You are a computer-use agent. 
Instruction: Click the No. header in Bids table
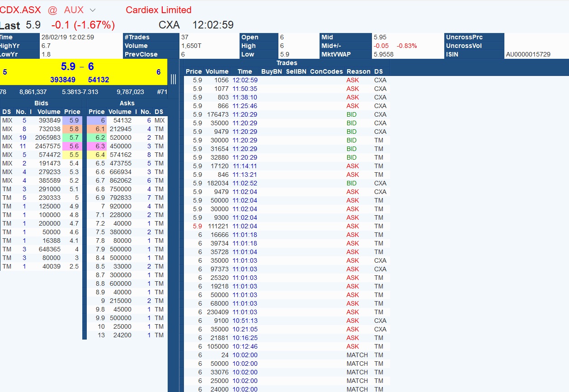coord(21,112)
